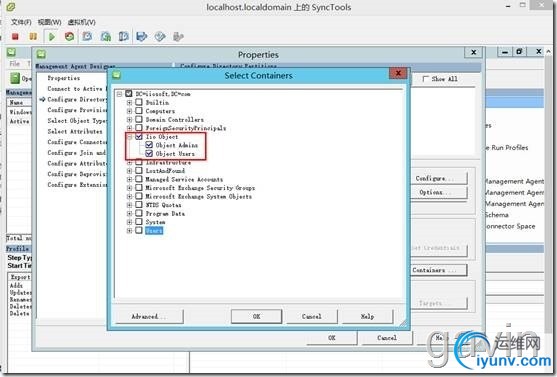Expand the Users tree node
Screen dimensions: 557x377
point(130,230)
